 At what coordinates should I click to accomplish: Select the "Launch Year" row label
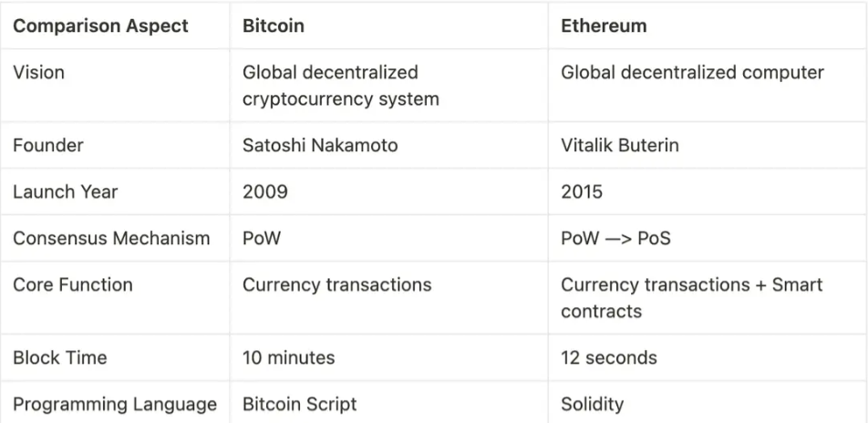point(66,192)
